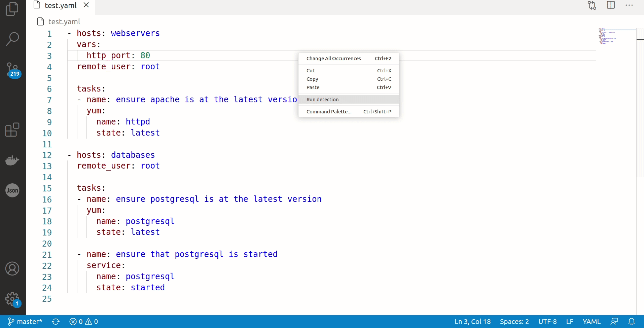Screen dimensions: 644x328
Task: Click the YAML language mode selector
Action: (x=592, y=322)
